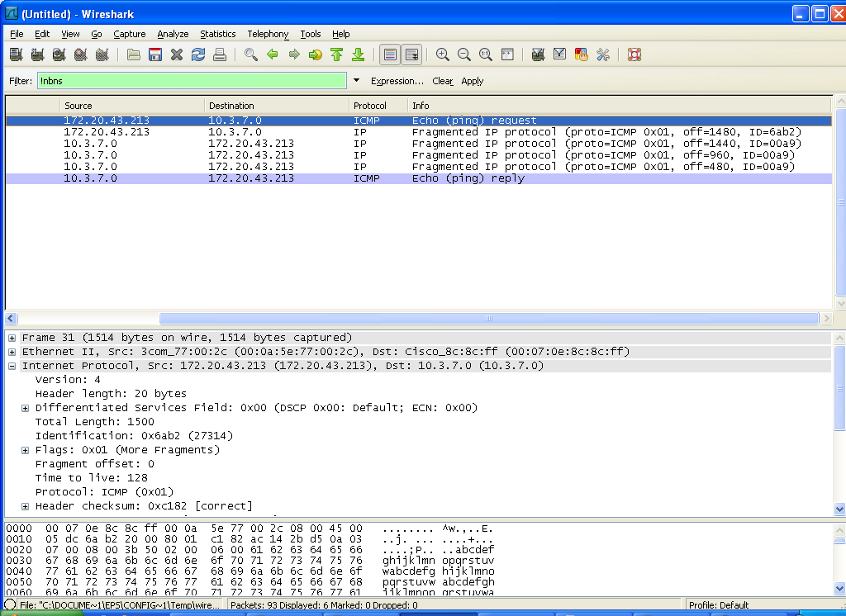Go to specific packet number icon
Screen dimensions: 846x616
coord(315,54)
